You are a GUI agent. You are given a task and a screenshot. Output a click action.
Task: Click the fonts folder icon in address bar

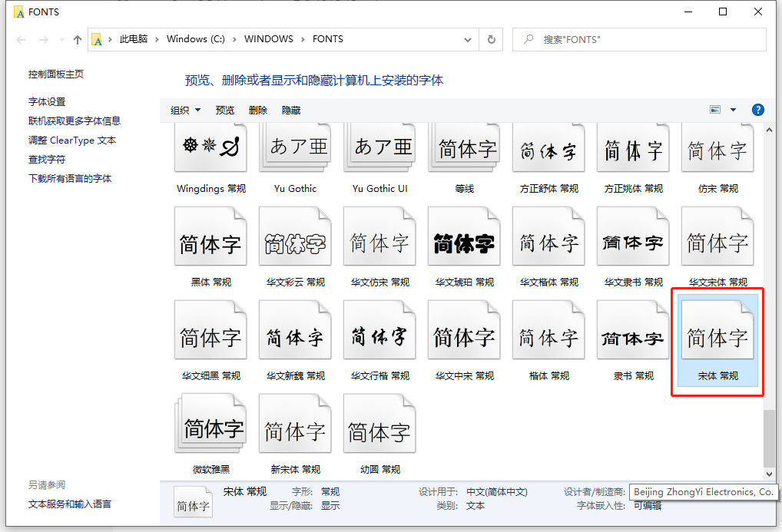[x=98, y=39]
